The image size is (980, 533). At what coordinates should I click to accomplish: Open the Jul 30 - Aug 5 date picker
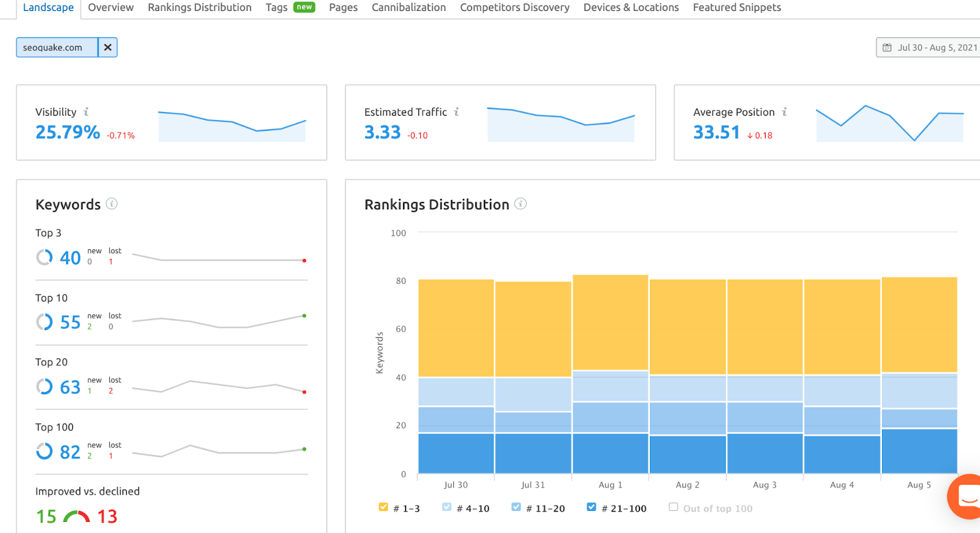point(929,47)
